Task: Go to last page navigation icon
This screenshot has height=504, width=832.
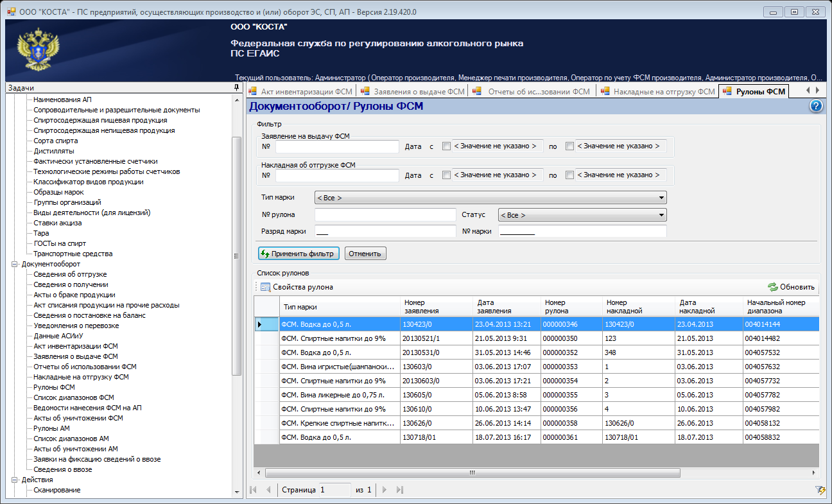Action: point(399,490)
